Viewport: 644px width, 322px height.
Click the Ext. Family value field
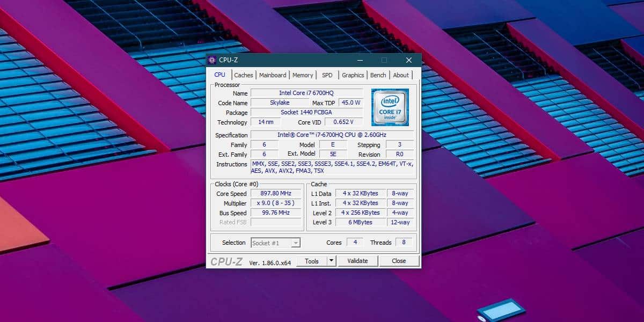[x=264, y=154]
